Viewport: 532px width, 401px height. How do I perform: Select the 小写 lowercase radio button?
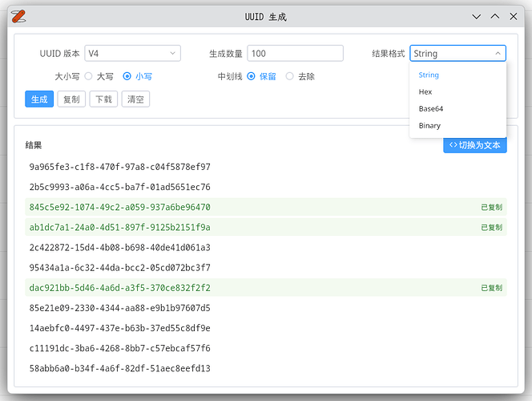click(127, 76)
